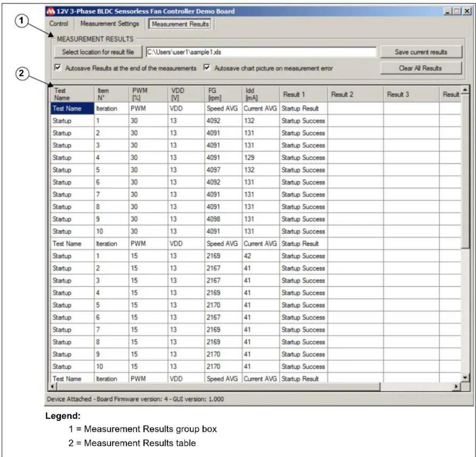Click 2170 speed in PWM 15 iteration 5 row
The image size is (476, 457).
pos(223,305)
